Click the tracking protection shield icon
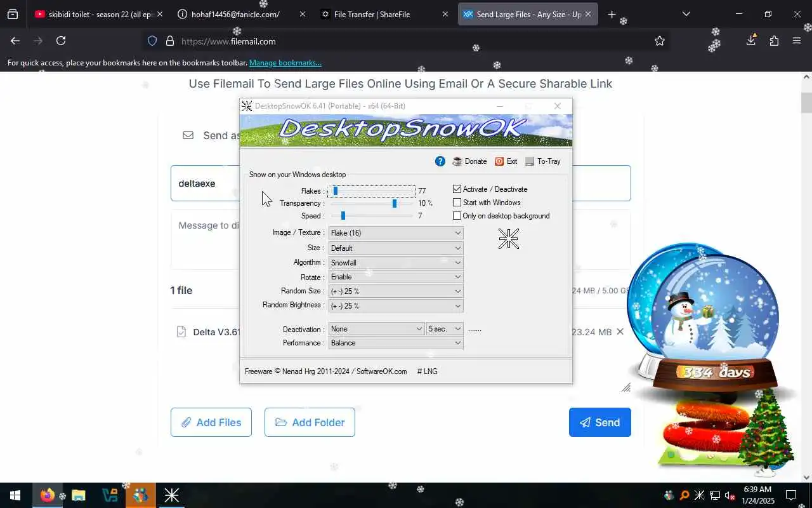 pos(152,41)
